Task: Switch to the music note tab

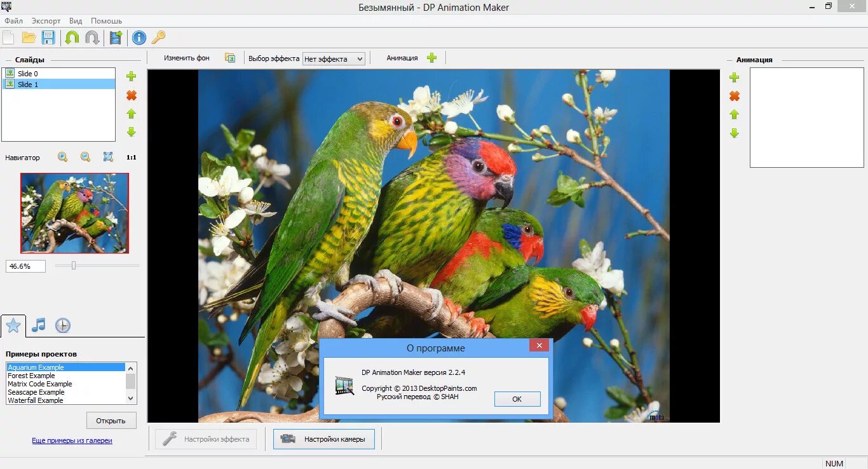Action: click(x=39, y=325)
